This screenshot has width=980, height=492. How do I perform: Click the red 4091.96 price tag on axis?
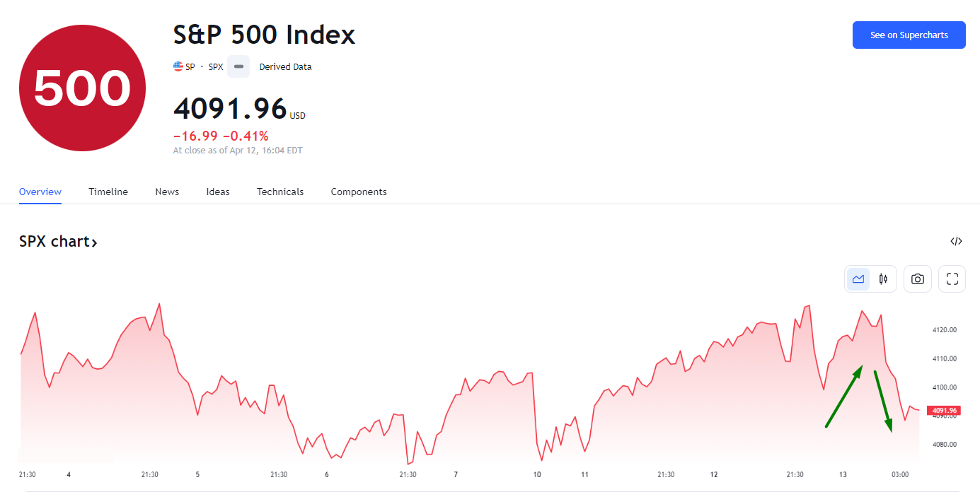pyautogui.click(x=944, y=411)
